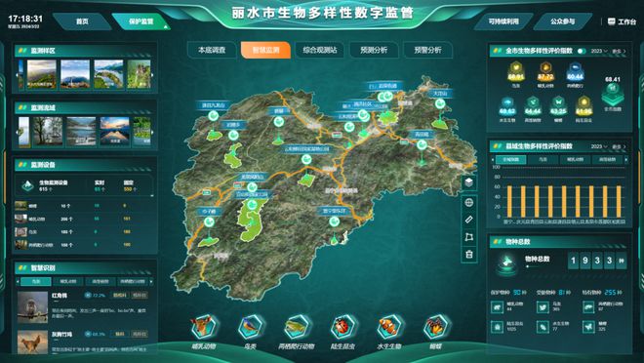Select 蝴蝶 butterfly category icon below map
644x363 pixels.
tap(435, 327)
